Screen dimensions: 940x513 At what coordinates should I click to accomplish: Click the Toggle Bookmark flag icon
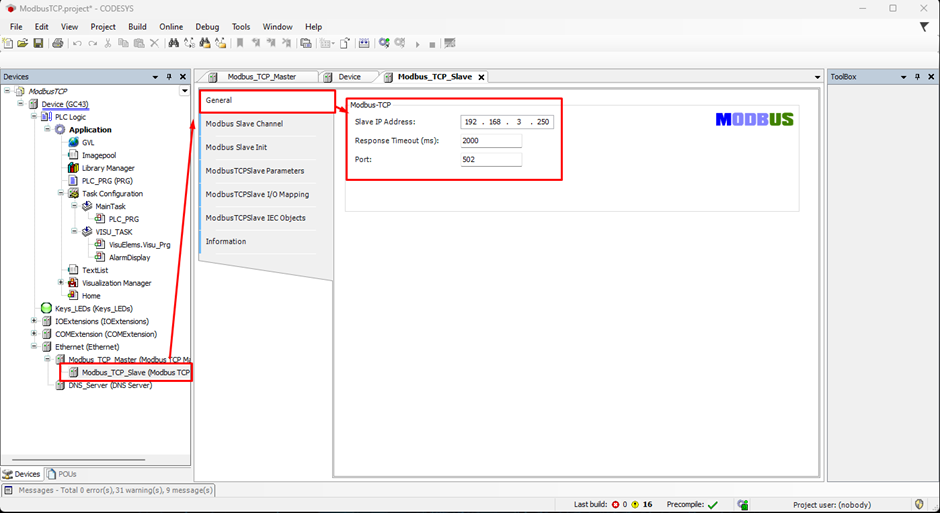(x=240, y=43)
